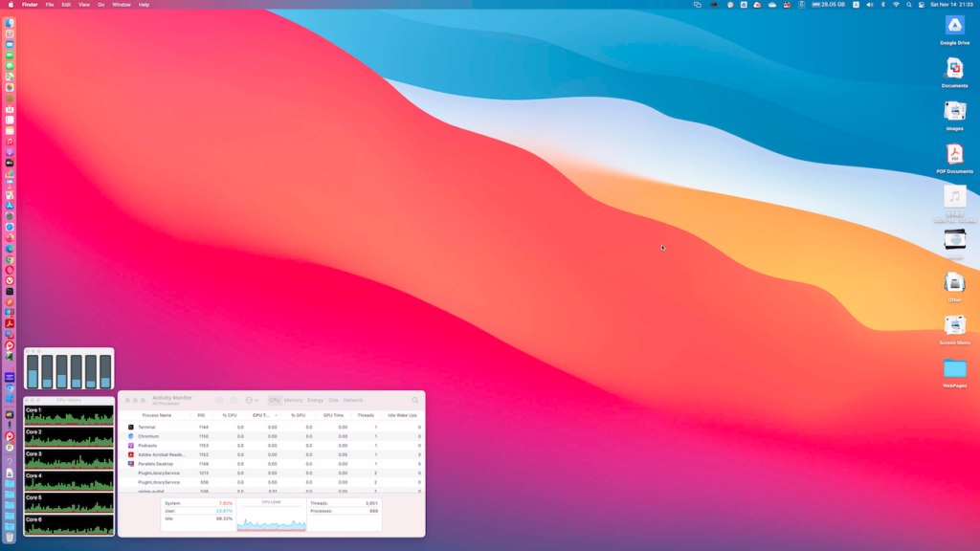
Task: Click the Core 1 CPU history graph
Action: (x=69, y=415)
